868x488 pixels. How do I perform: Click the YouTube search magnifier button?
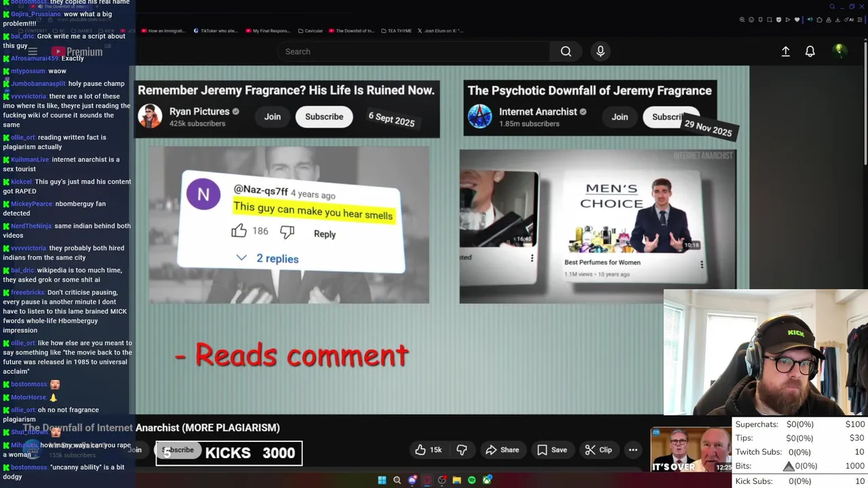566,52
